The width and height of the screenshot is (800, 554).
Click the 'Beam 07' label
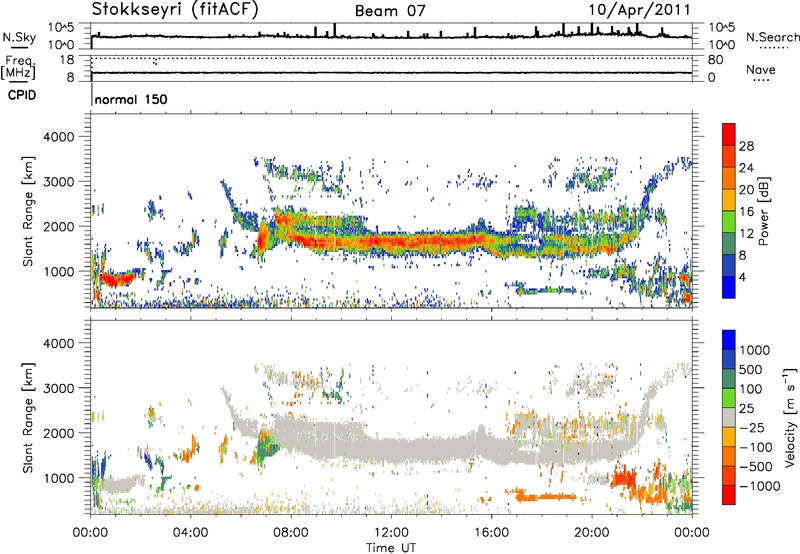[390, 11]
